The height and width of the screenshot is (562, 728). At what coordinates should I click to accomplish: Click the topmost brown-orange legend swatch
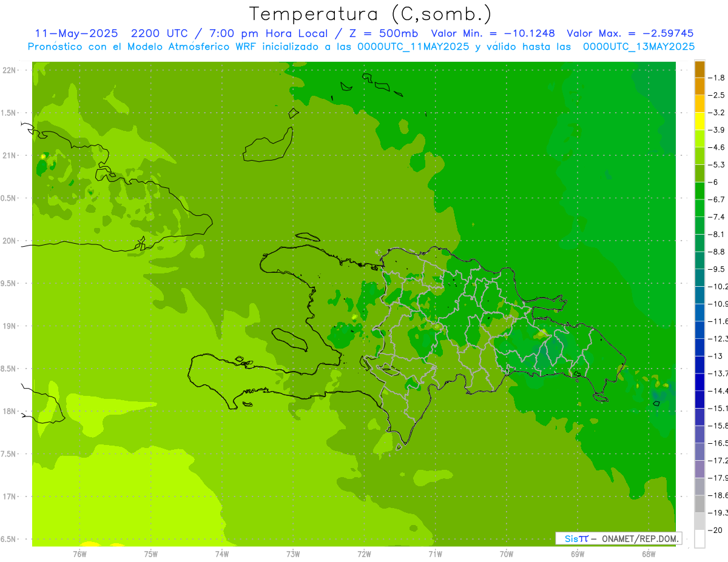coord(699,69)
